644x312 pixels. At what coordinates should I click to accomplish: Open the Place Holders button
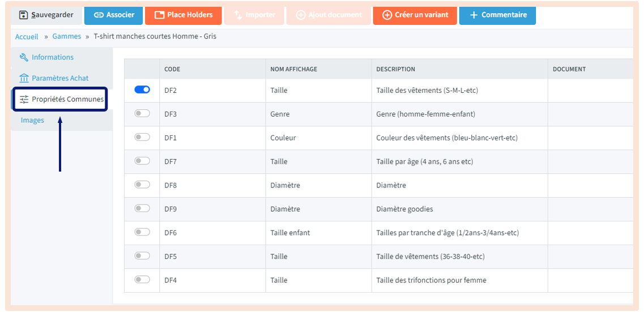click(184, 15)
